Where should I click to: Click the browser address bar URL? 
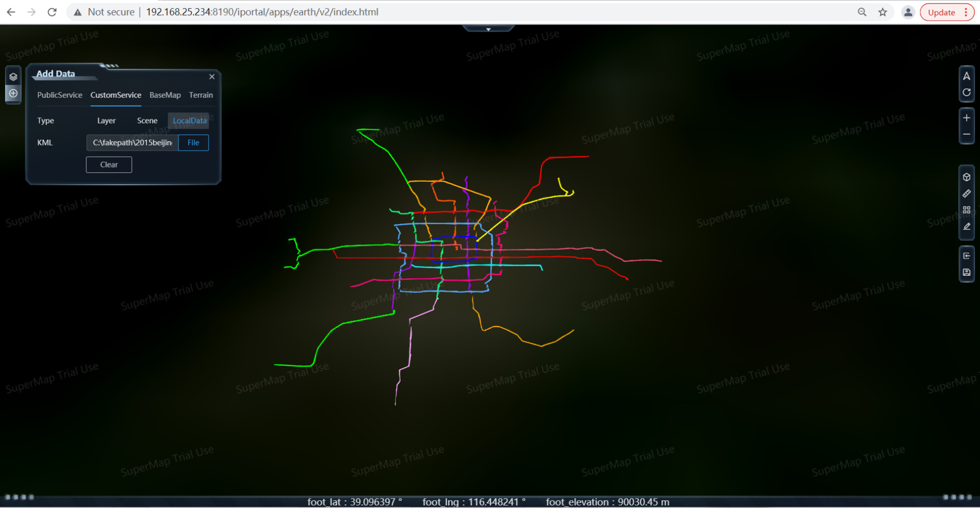point(262,12)
